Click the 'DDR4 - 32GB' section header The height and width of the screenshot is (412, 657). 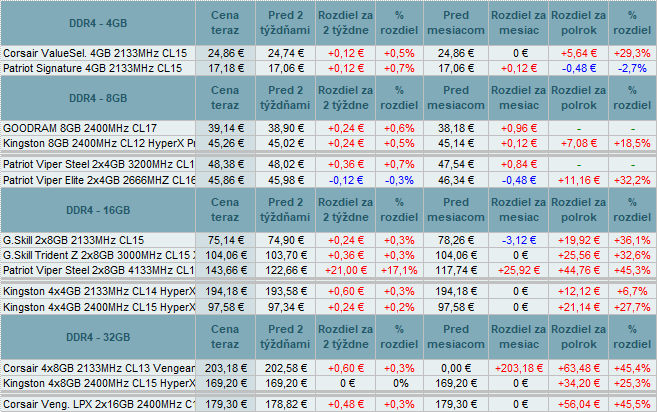[x=98, y=337]
